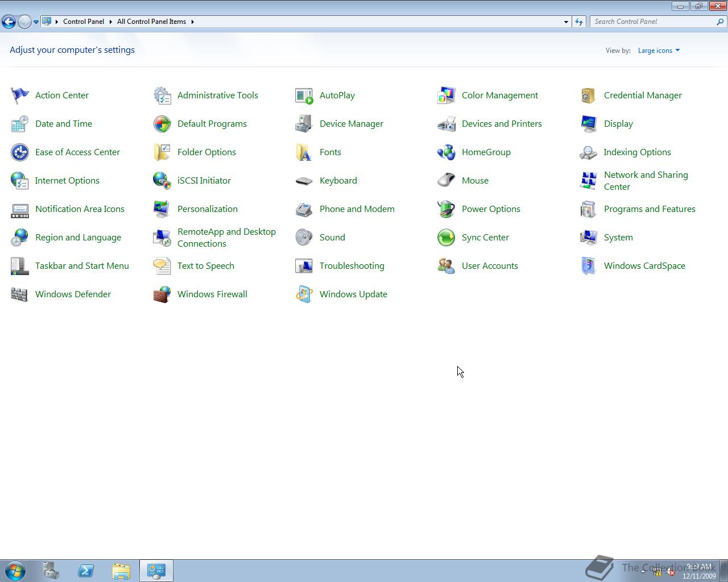
Task: Select the Control Panel taskbar button
Action: [156, 571]
